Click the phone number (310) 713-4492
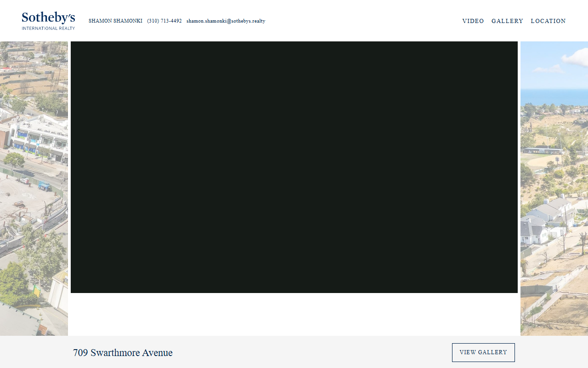The width and height of the screenshot is (588, 368). click(164, 21)
